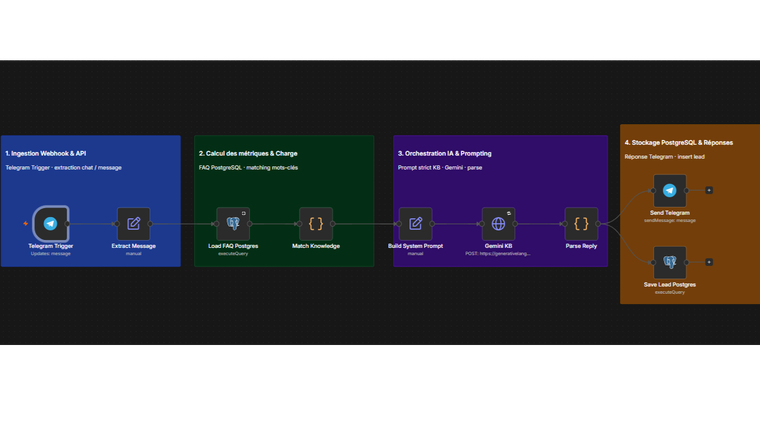This screenshot has width=760, height=427.
Task: Click 'sendMessage: message' subtitle under Send Telegram
Action: point(670,221)
